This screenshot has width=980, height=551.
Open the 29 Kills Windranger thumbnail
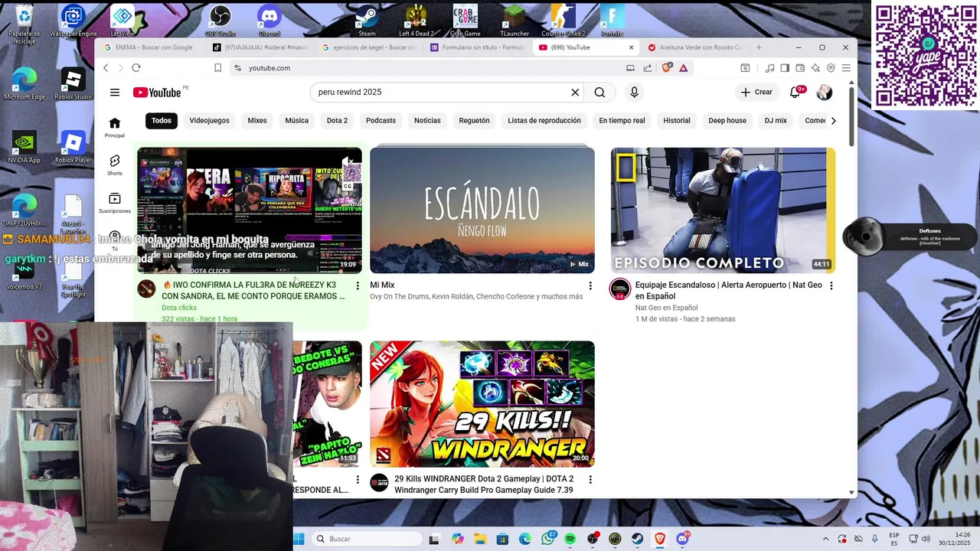click(482, 404)
